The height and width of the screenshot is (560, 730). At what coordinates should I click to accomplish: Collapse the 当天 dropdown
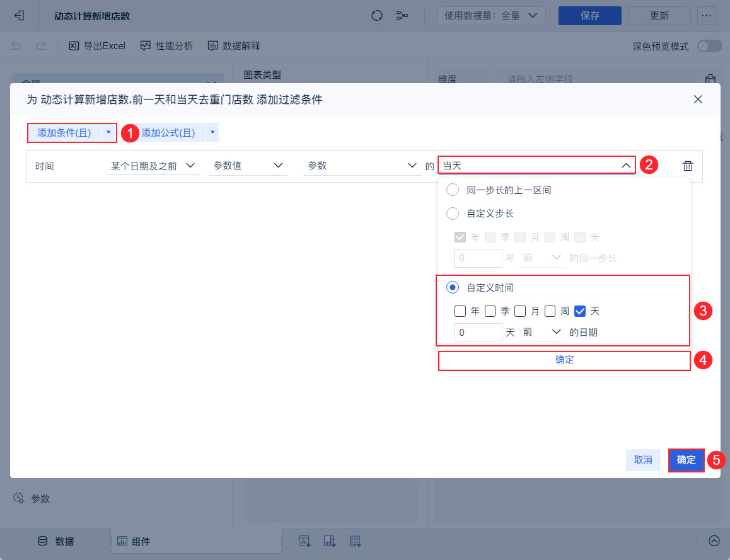coord(536,166)
